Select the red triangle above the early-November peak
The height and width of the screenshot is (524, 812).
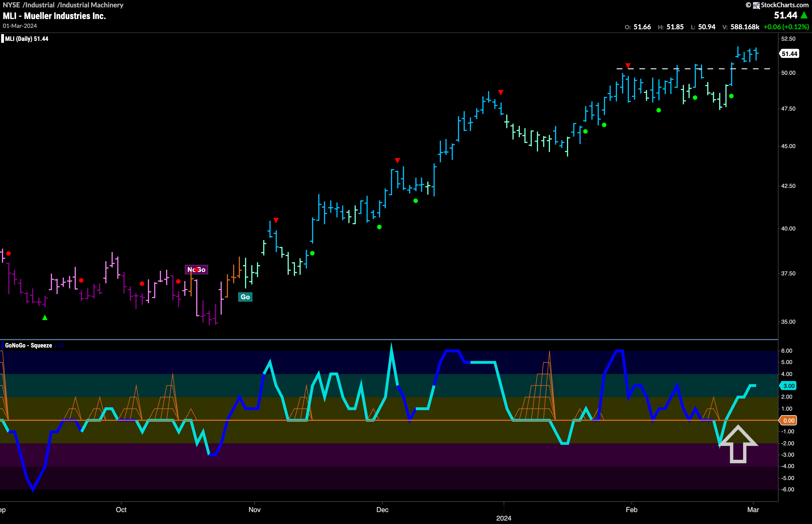click(276, 221)
